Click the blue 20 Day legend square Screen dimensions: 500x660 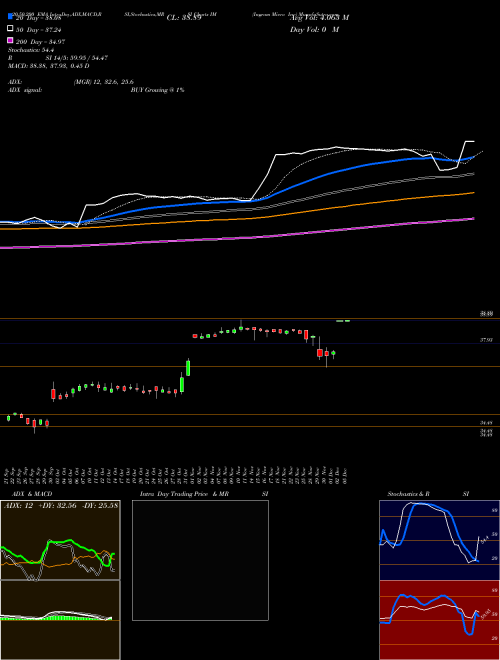coord(10,16)
